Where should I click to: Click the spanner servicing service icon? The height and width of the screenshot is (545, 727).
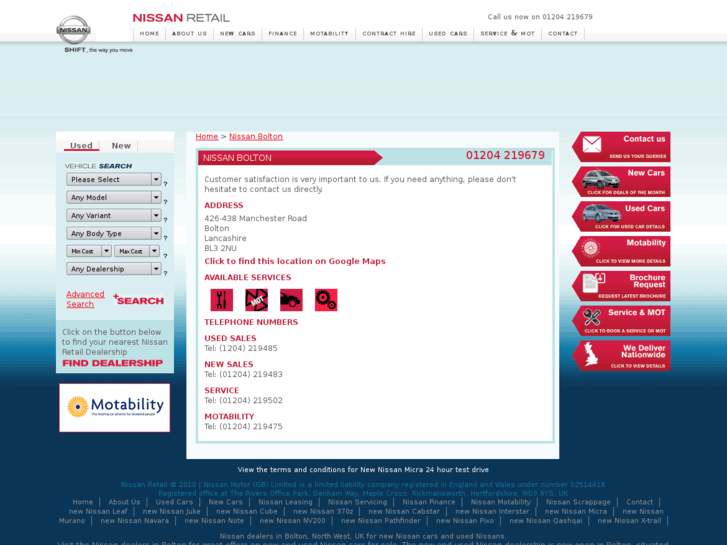222,300
